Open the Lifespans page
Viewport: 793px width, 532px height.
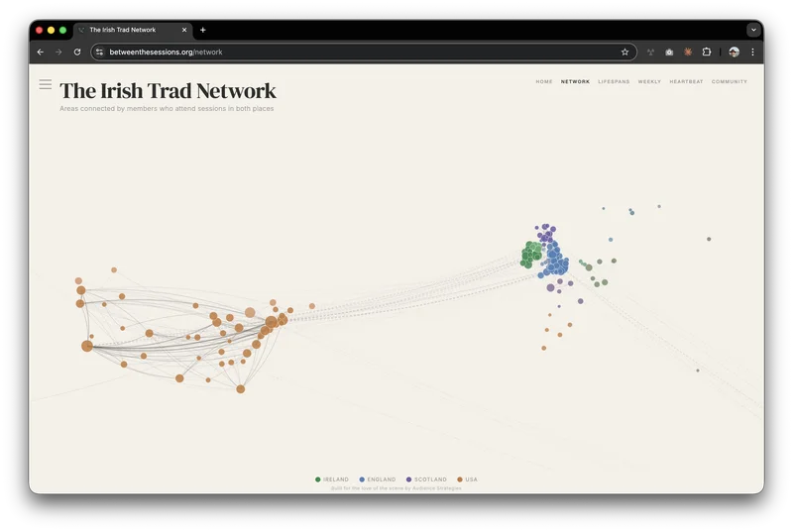(614, 81)
